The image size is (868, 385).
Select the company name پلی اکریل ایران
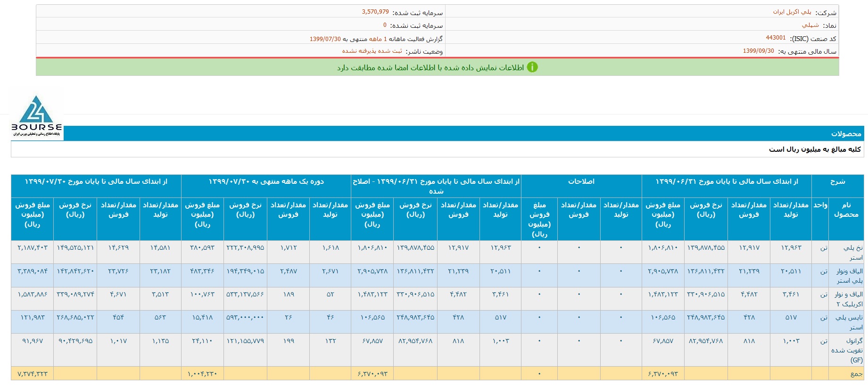(792, 12)
